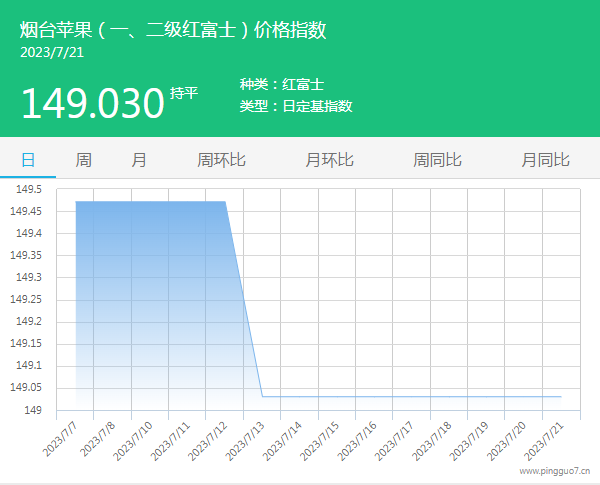
Task: Switch to 月环比 tab
Action: coord(329,160)
